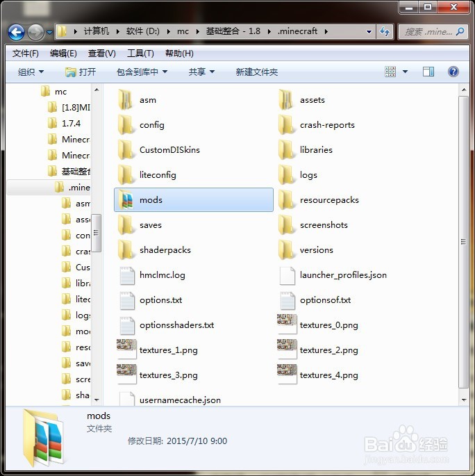Expand the arrow after .minecraft breadcrumb

pos(326,31)
